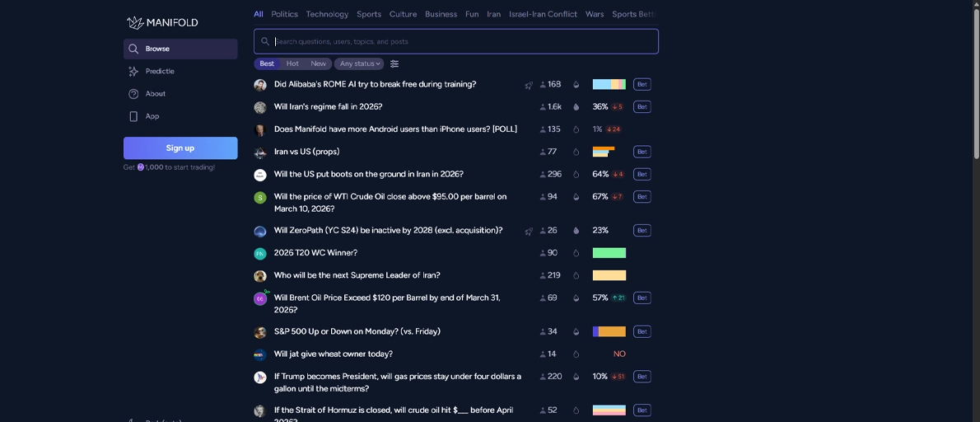
Task: Click avatar of Iran vs US (props)
Action: point(260,152)
